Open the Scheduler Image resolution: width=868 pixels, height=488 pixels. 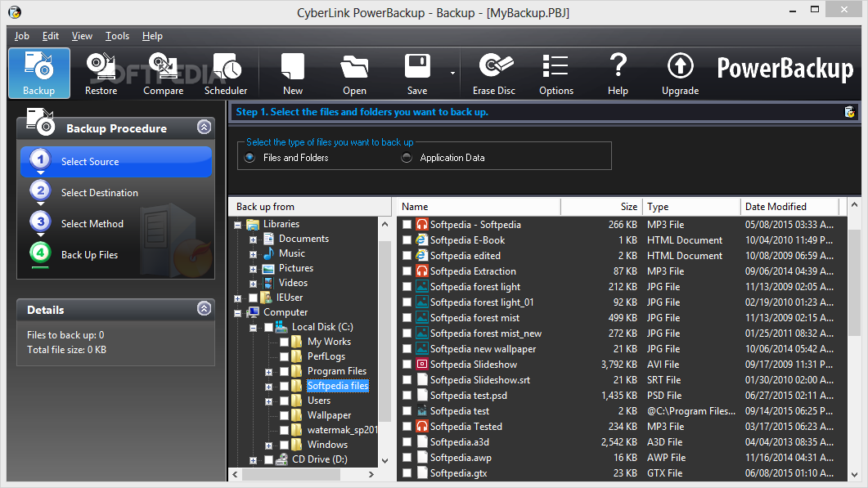pos(226,73)
